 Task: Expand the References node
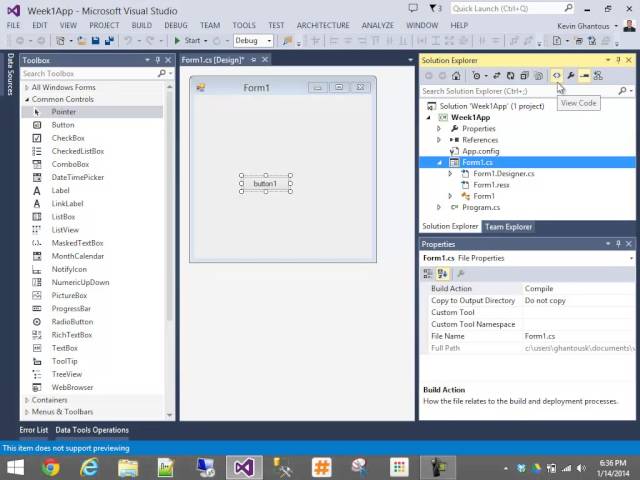pos(439,140)
